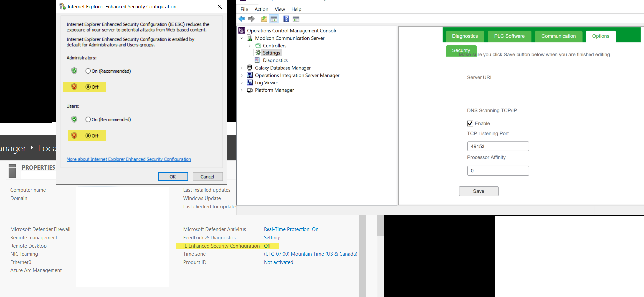
Task: Open the View menu
Action: point(280,9)
